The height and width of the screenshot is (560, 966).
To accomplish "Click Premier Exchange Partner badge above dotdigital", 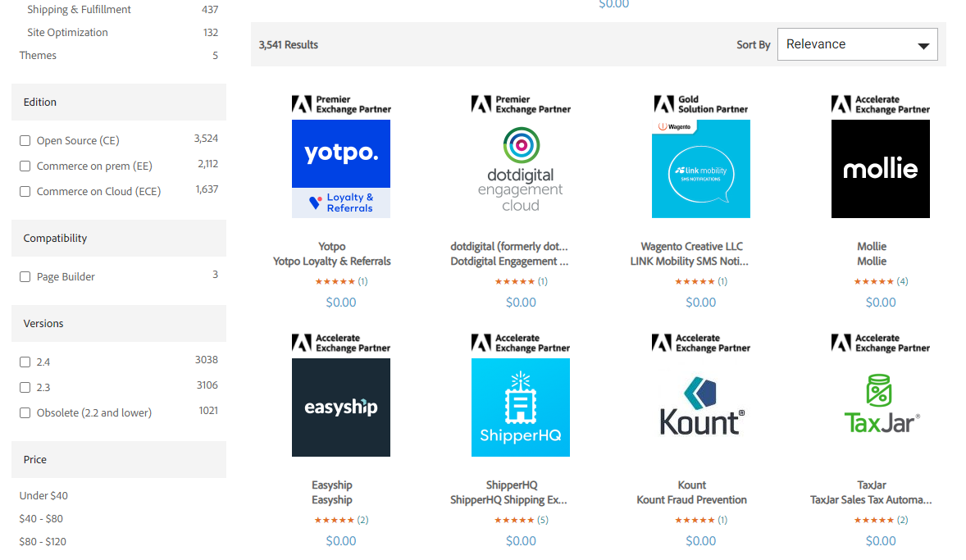I will (x=522, y=104).
